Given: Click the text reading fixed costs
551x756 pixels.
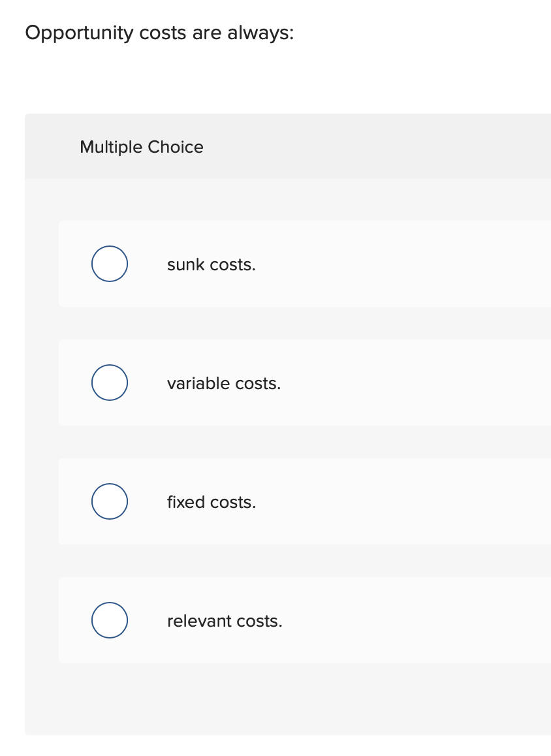Looking at the screenshot, I should click(x=211, y=502).
